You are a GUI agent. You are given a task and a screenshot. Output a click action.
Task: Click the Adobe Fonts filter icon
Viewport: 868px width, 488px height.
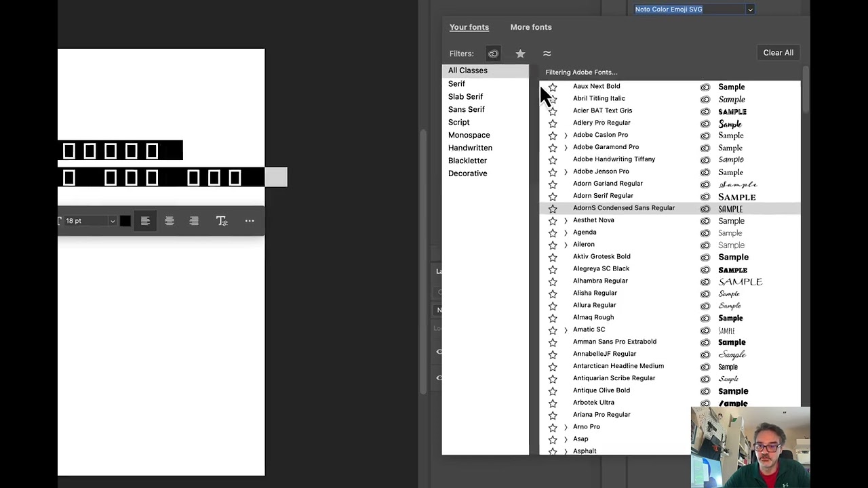tap(493, 54)
